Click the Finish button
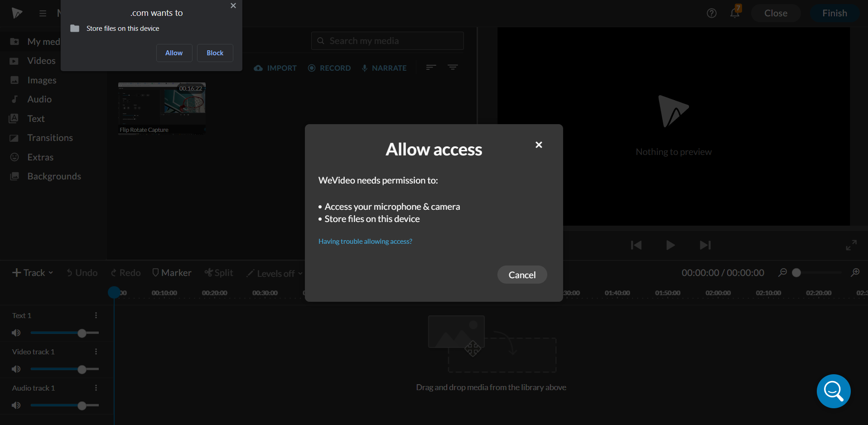Viewport: 868px width, 425px height. point(834,13)
